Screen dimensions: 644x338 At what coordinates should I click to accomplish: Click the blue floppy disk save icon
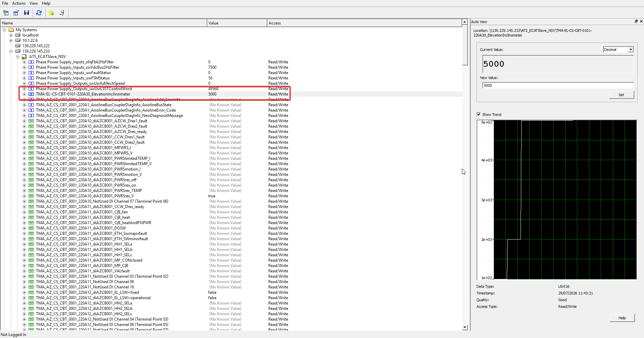coord(26,13)
